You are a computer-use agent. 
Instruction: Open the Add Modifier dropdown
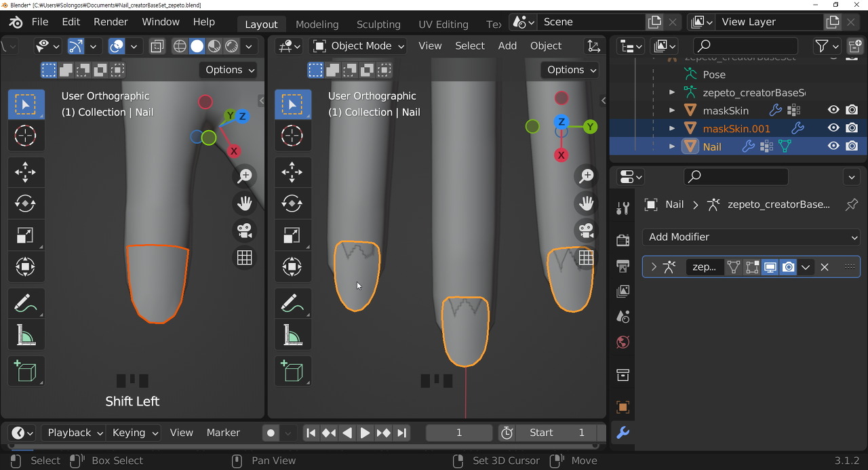[751, 237]
